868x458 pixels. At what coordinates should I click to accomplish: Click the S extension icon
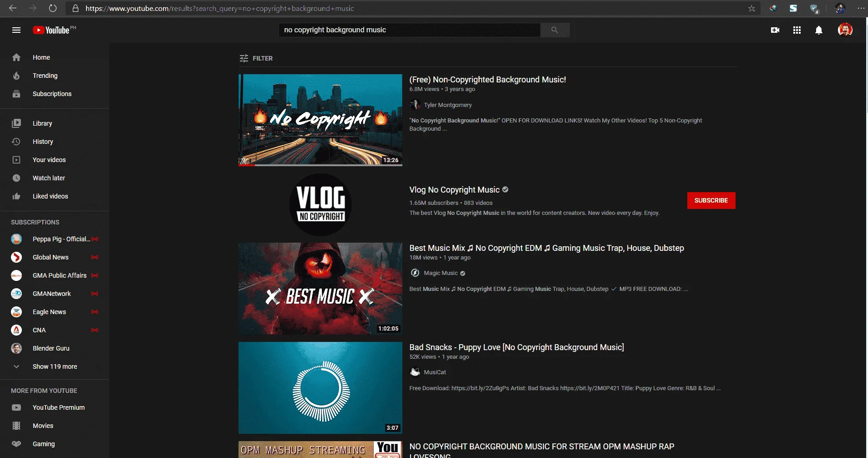(793, 8)
